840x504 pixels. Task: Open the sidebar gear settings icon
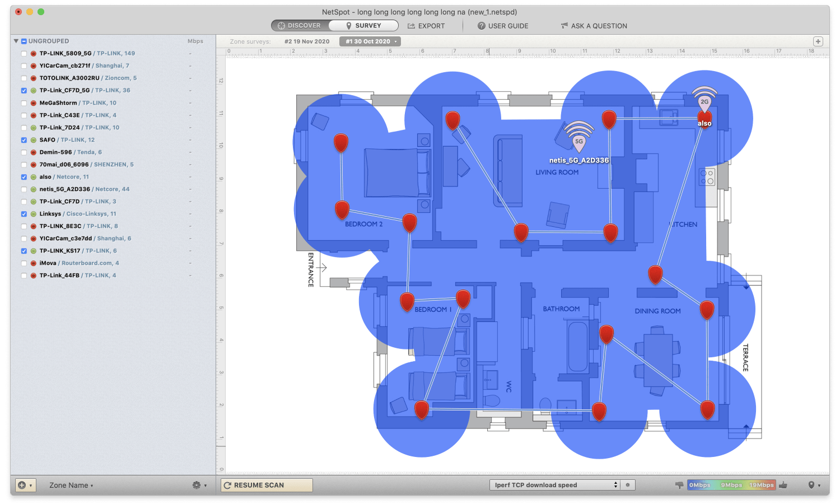197,485
